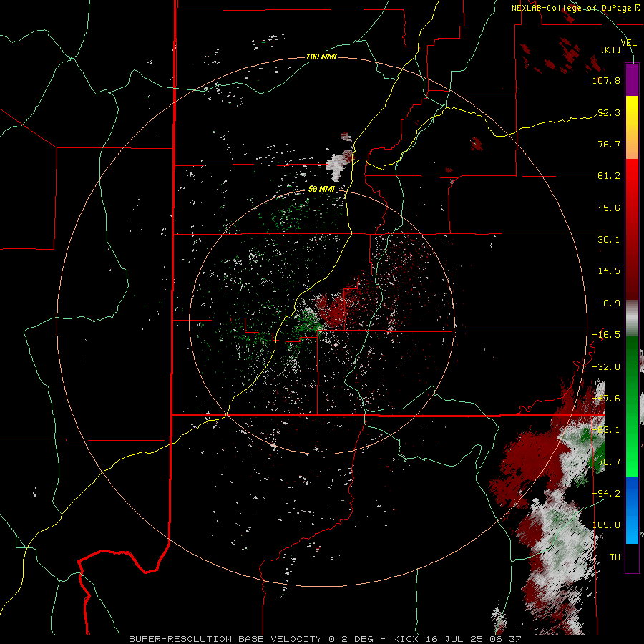The width and height of the screenshot is (644, 644).
Task: Click the 76.7 scale value
Action: pos(609,144)
